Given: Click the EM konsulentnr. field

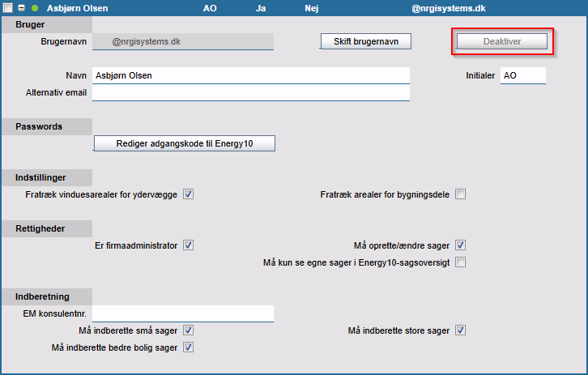Looking at the screenshot, I should tap(183, 313).
